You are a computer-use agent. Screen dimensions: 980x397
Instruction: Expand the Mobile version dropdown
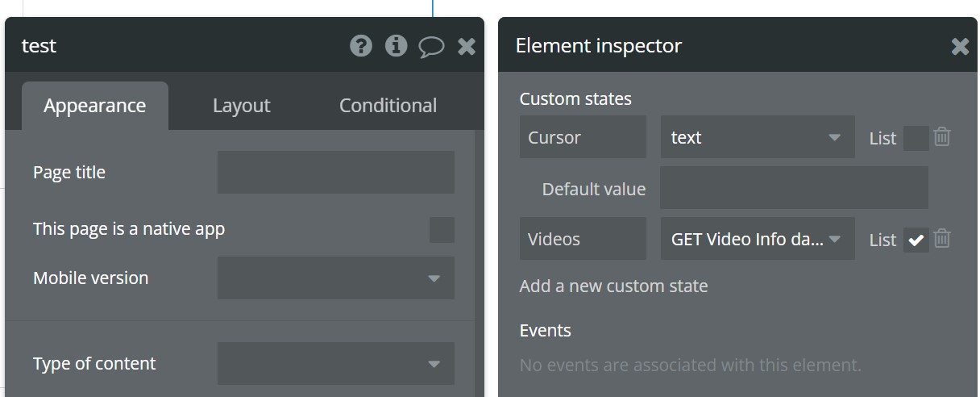click(336, 278)
